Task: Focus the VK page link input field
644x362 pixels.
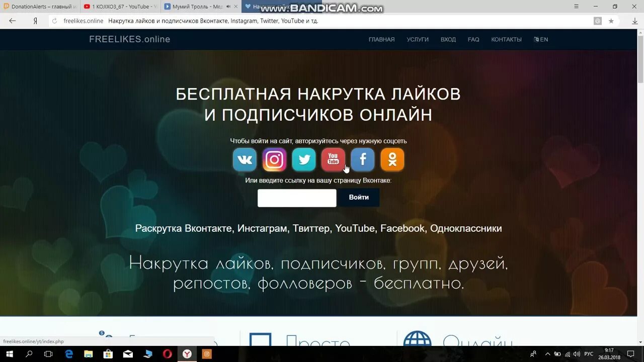Action: pyautogui.click(x=297, y=198)
